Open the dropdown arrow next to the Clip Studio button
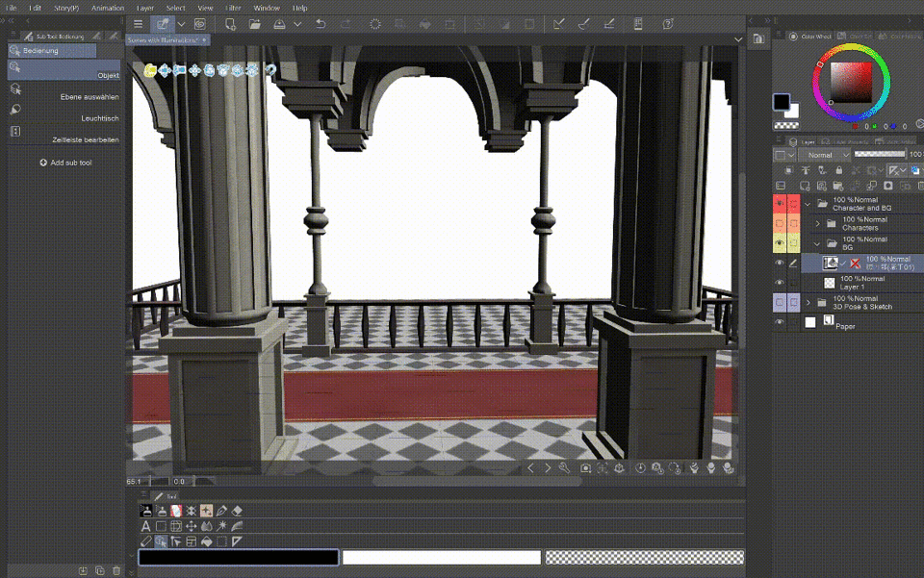The height and width of the screenshot is (578, 924). point(182,24)
